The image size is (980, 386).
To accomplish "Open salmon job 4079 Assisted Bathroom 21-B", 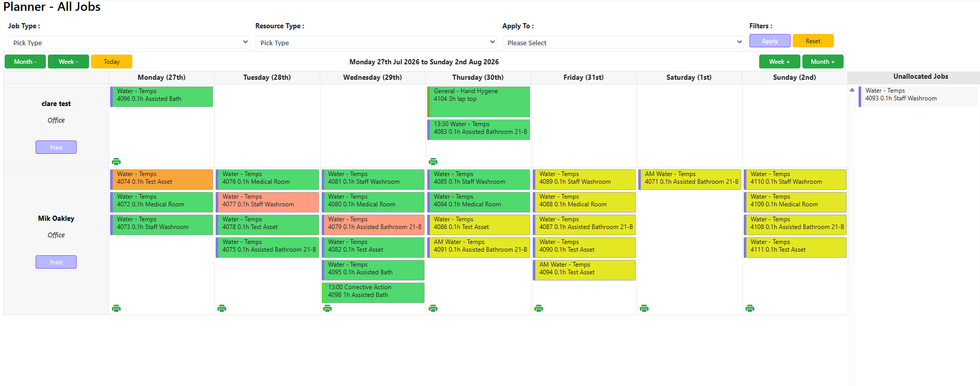I will click(x=373, y=225).
